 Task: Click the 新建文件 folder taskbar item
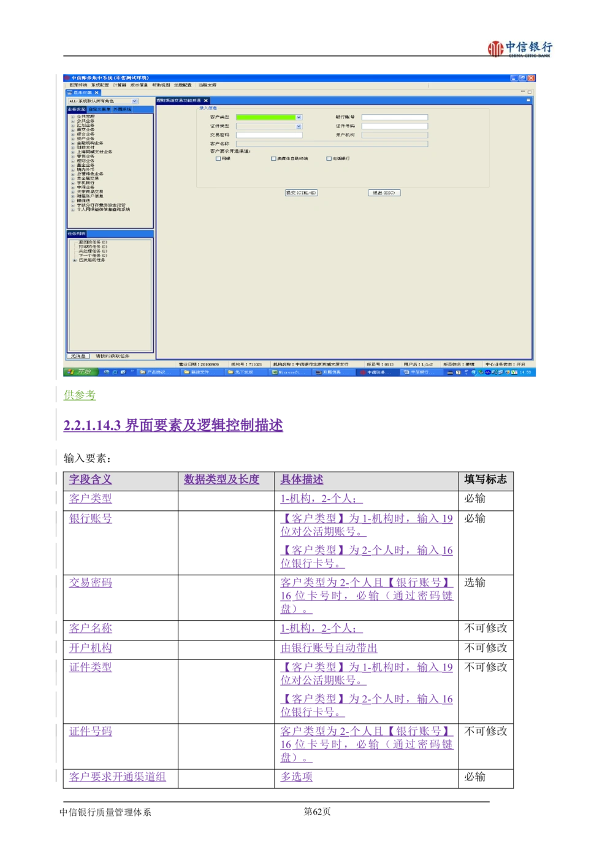click(199, 372)
